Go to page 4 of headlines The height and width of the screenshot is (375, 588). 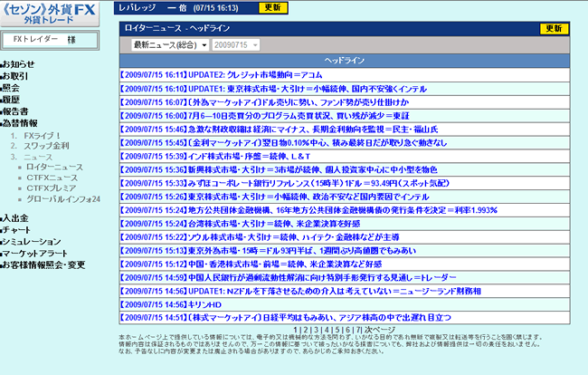pos(327,330)
